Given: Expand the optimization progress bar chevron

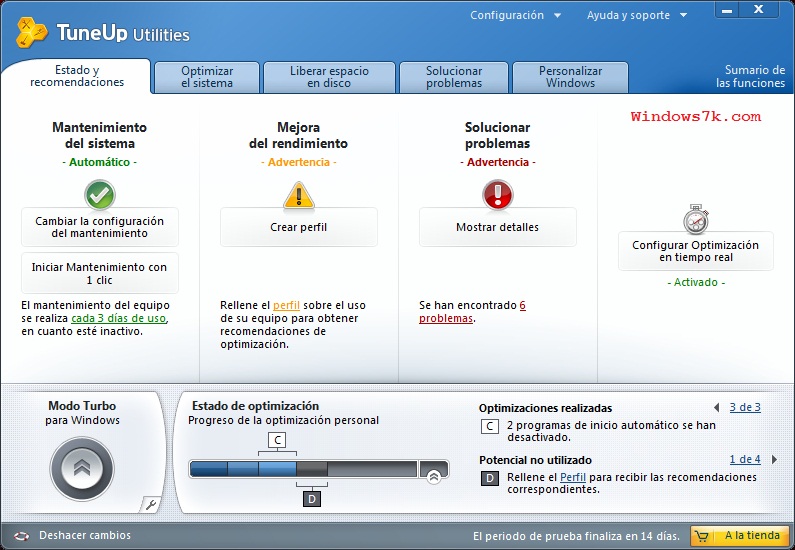Looking at the screenshot, I should [x=433, y=476].
